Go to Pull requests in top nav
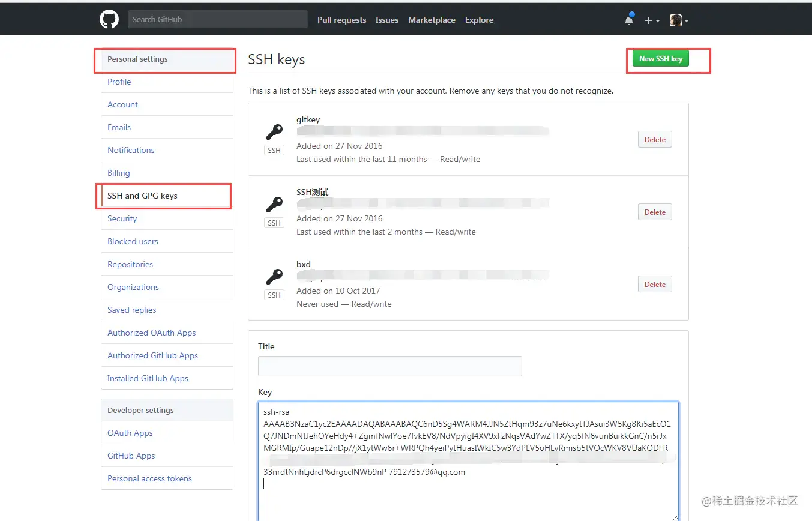 coord(341,20)
